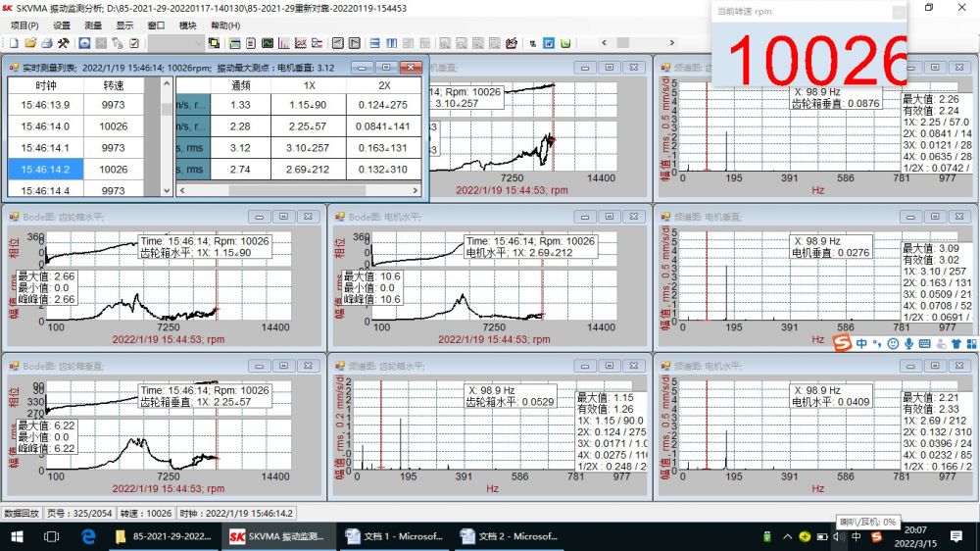Open the Windows Start menu
The width and height of the screenshot is (980, 551).
point(17,536)
